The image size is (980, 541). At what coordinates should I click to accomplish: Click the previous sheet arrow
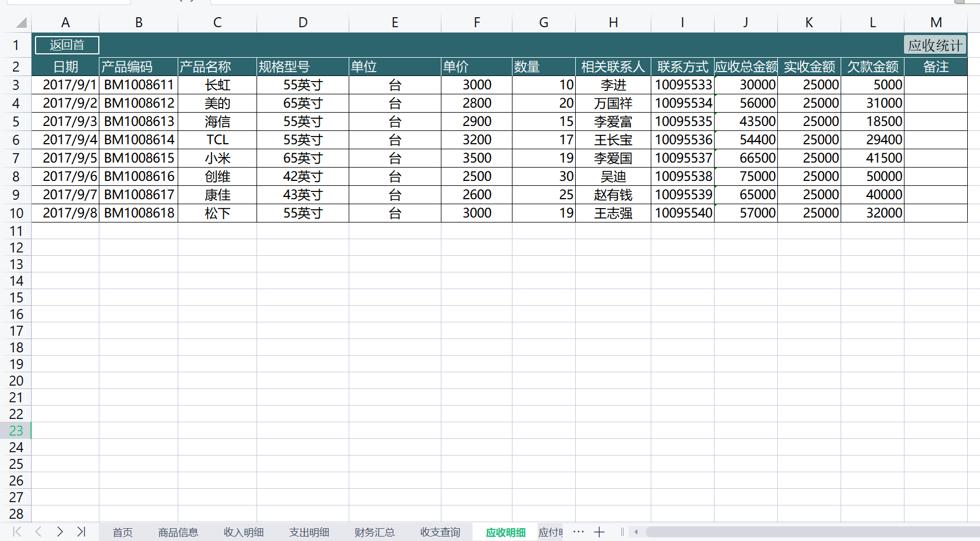coord(38,532)
